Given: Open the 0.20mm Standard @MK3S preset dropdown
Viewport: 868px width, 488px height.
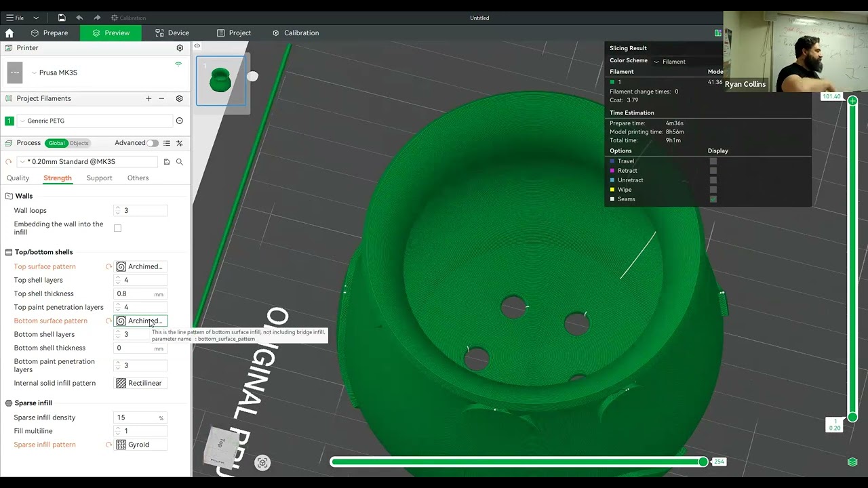Looking at the screenshot, I should pyautogui.click(x=87, y=162).
